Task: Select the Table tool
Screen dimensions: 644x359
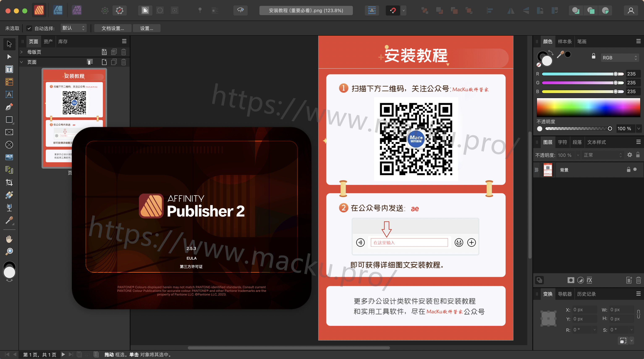Action: pos(9,82)
